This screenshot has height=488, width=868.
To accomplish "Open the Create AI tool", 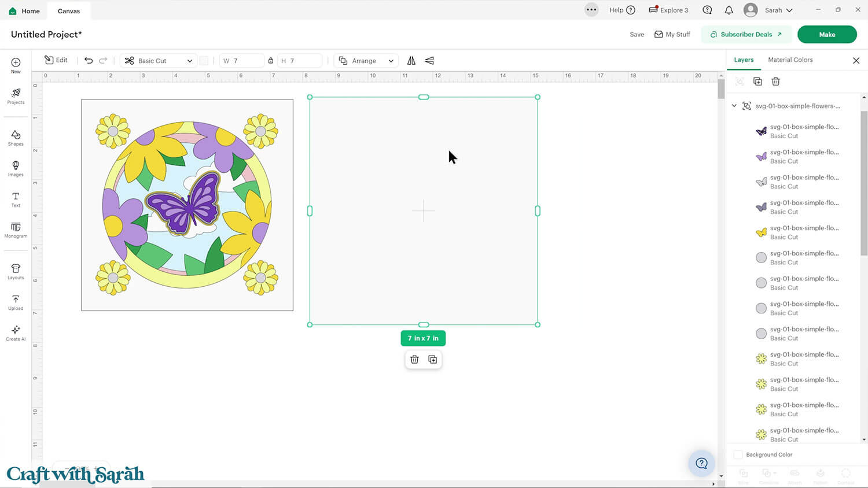I will coord(16,333).
